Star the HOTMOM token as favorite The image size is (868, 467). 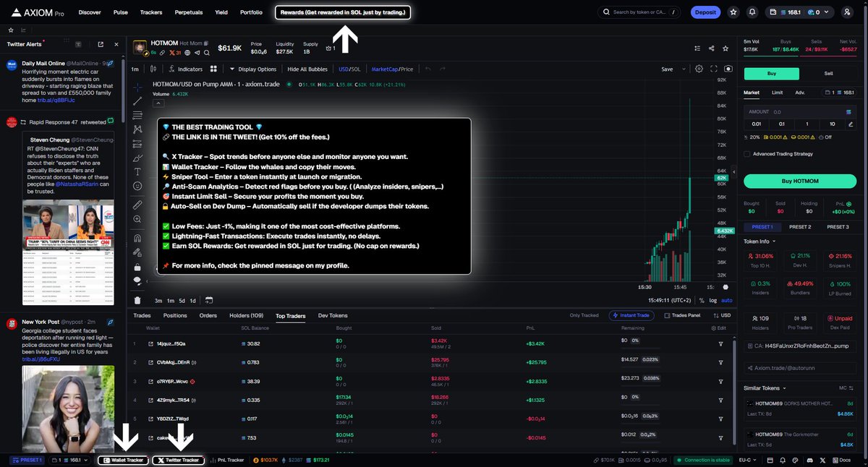coord(726,48)
